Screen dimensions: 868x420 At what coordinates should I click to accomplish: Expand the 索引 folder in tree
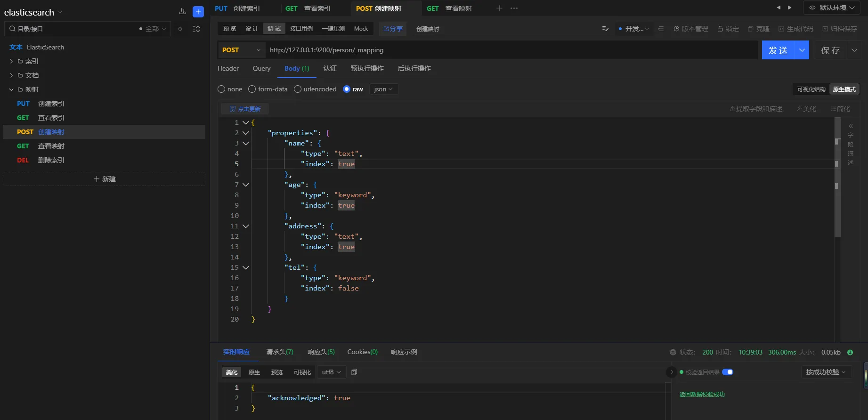(x=11, y=61)
